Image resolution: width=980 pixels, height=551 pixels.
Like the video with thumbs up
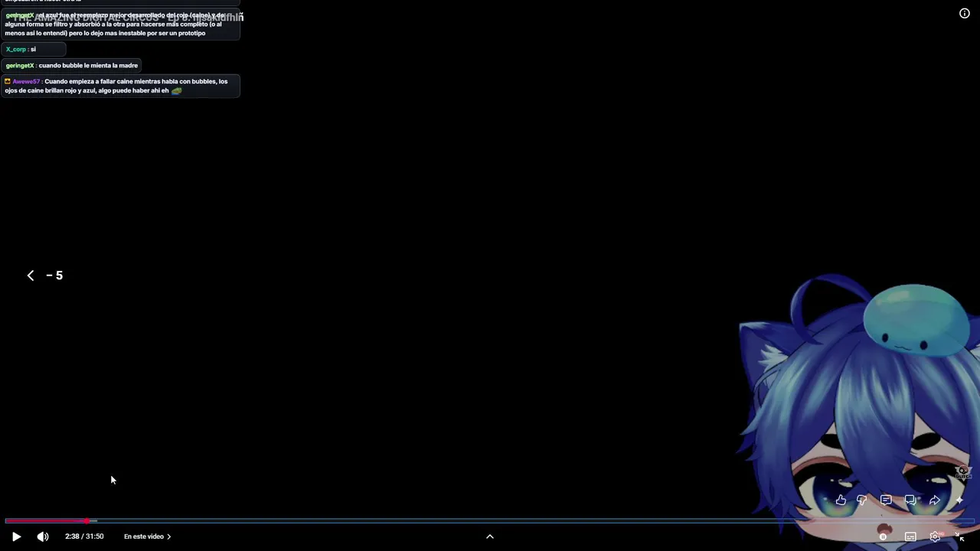(841, 500)
